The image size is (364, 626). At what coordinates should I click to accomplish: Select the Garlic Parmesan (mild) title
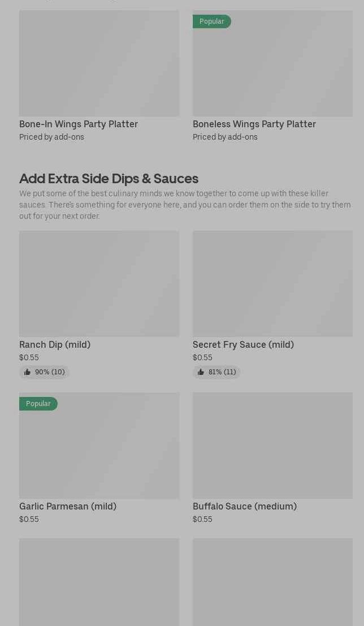click(x=68, y=506)
